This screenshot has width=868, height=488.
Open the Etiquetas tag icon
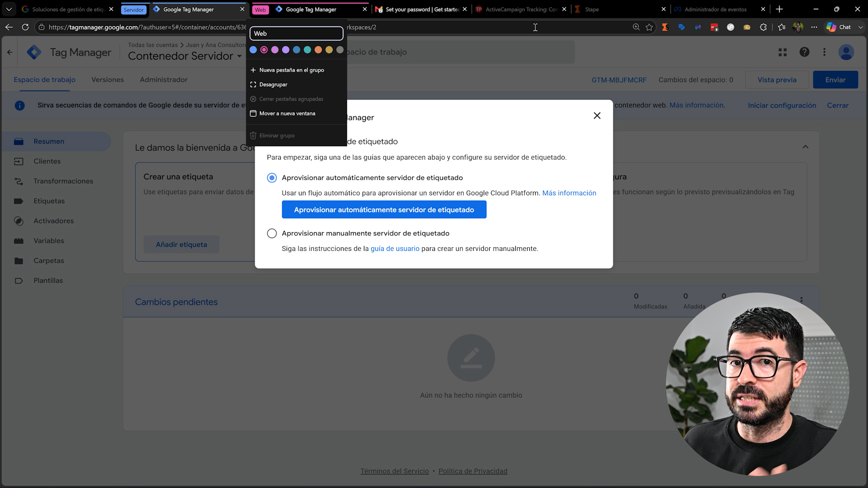(19, 201)
